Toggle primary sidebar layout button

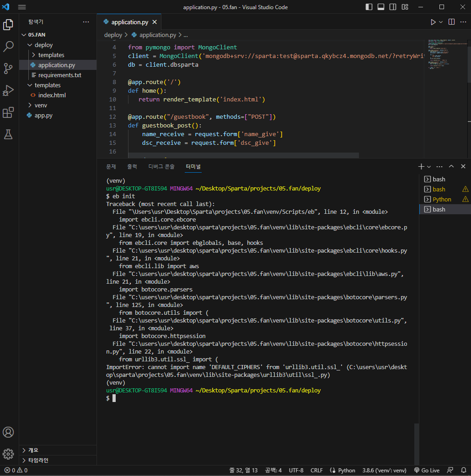(369, 7)
